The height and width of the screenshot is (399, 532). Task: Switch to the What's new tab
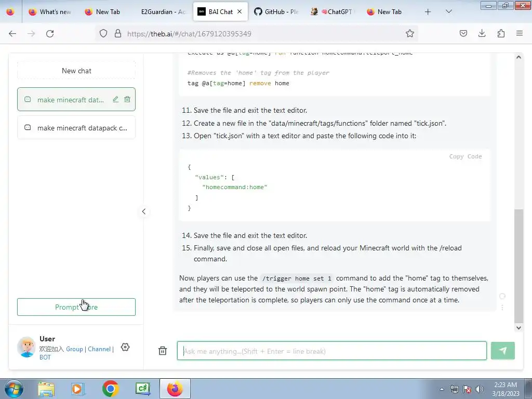point(49,11)
